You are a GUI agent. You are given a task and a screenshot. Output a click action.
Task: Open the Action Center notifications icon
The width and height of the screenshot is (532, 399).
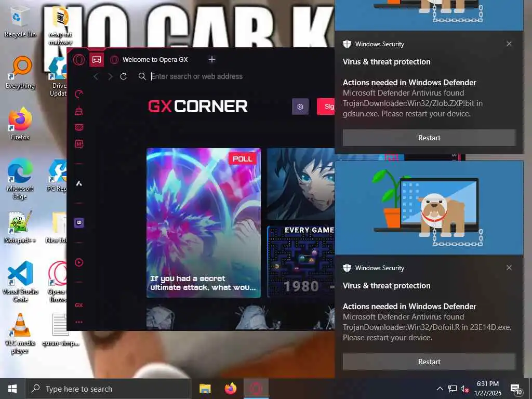[x=516, y=389]
